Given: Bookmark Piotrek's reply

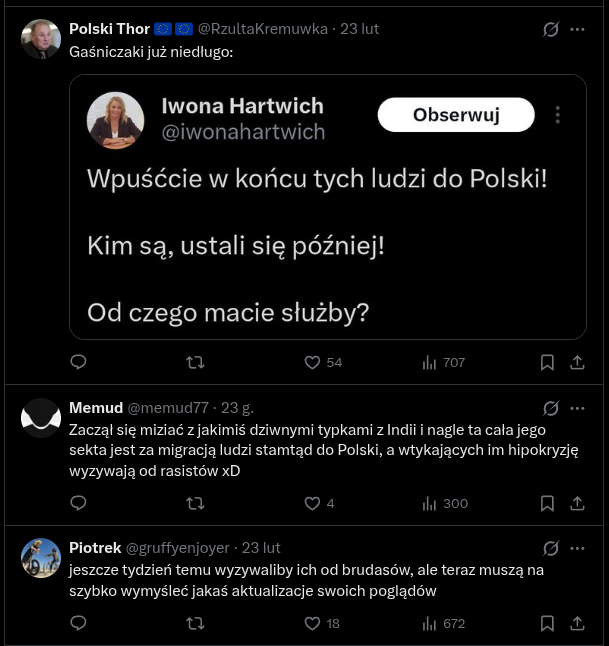Looking at the screenshot, I should (x=547, y=623).
